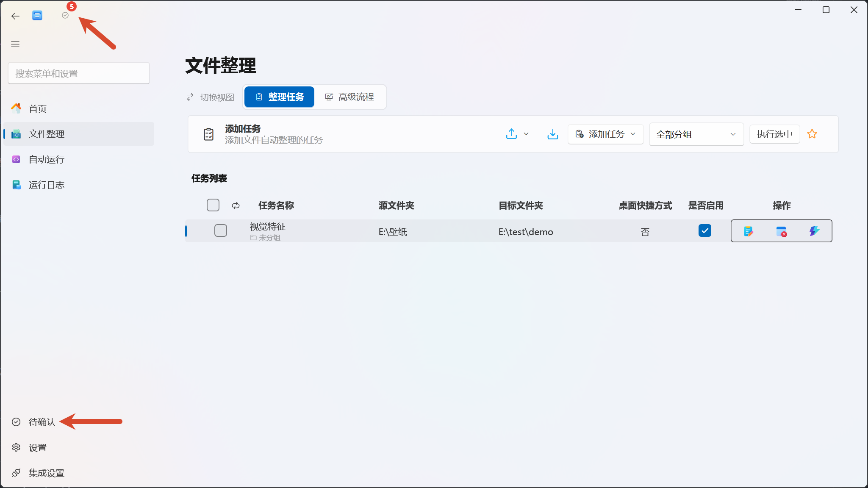Image resolution: width=868 pixels, height=488 pixels.
Task: Click the 任务名称 column header
Action: [276, 205]
